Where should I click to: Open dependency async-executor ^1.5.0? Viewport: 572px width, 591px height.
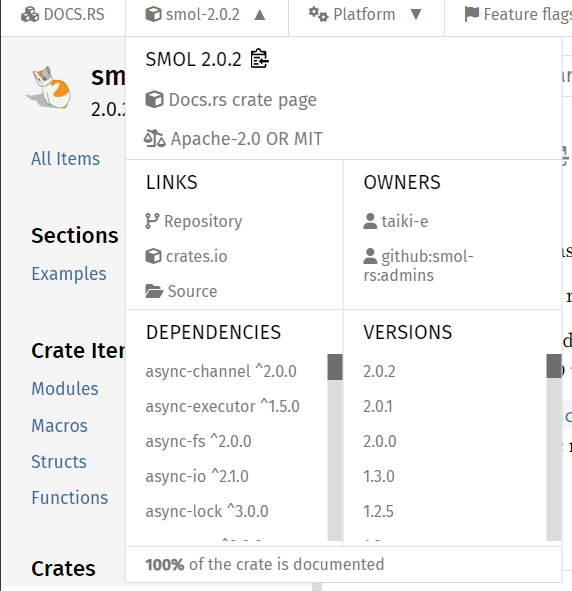point(223,406)
